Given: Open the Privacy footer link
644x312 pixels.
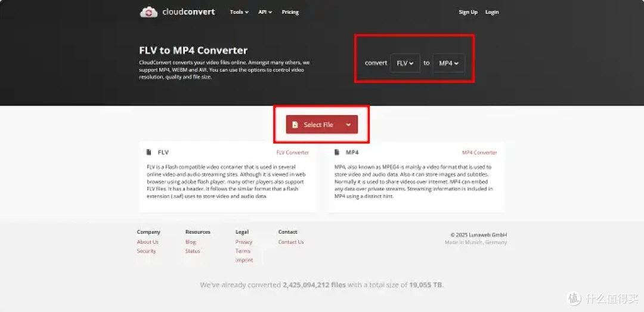Looking at the screenshot, I should [x=244, y=242].
